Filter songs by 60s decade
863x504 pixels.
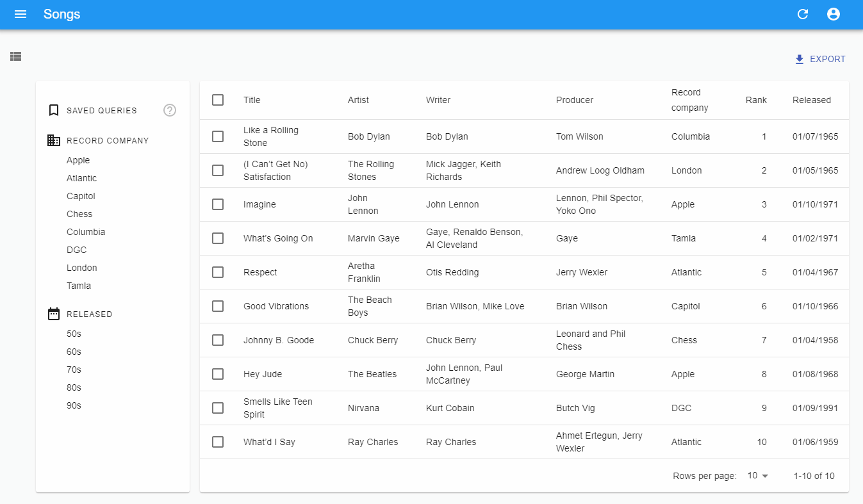pyautogui.click(x=72, y=351)
